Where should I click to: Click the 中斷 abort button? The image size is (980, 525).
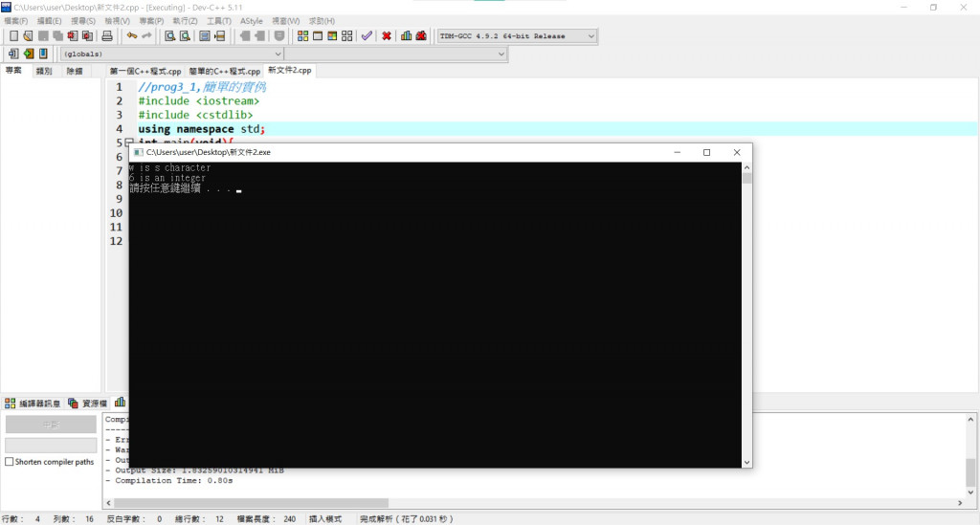coord(52,425)
